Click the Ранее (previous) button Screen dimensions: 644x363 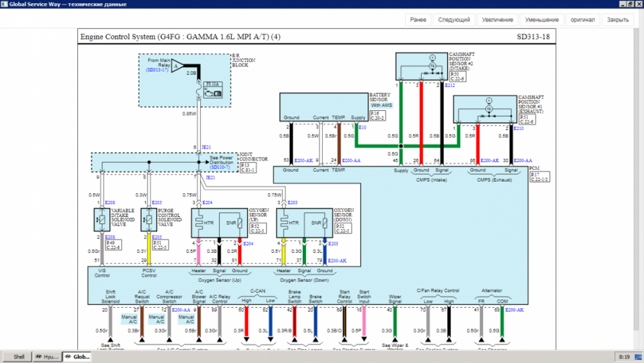(x=418, y=20)
